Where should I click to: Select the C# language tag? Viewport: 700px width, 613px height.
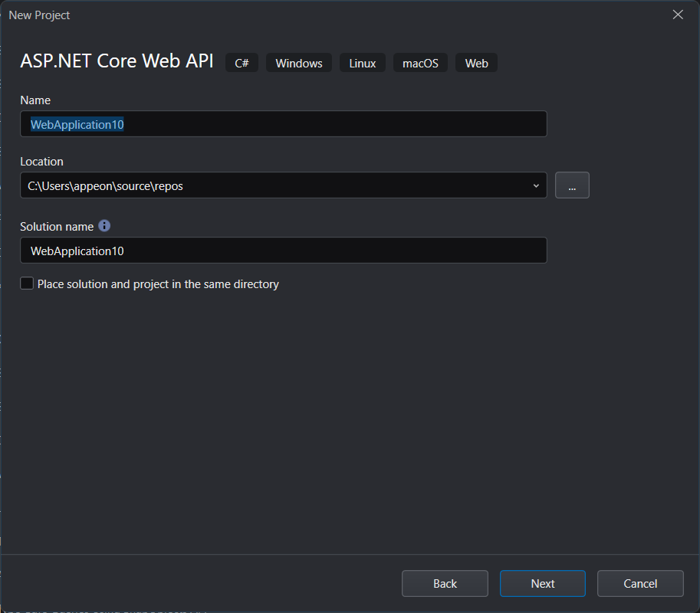242,63
